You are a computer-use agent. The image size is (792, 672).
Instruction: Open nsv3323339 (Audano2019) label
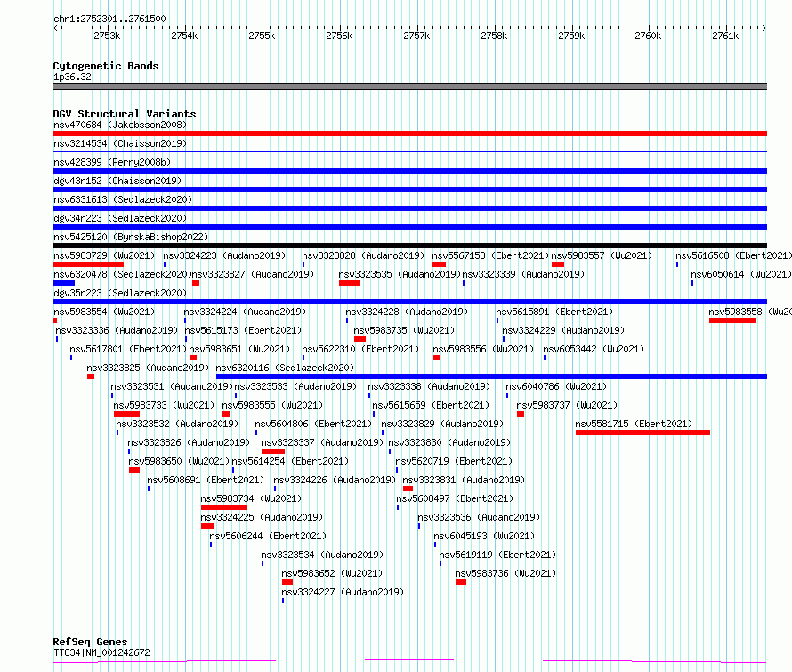523,274
